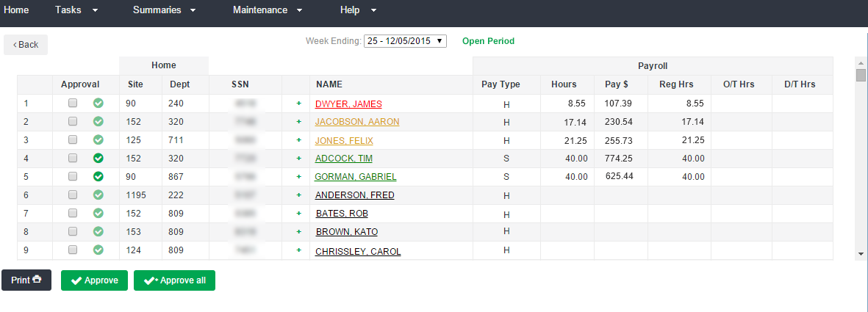Open the Summaries menu

tap(165, 10)
